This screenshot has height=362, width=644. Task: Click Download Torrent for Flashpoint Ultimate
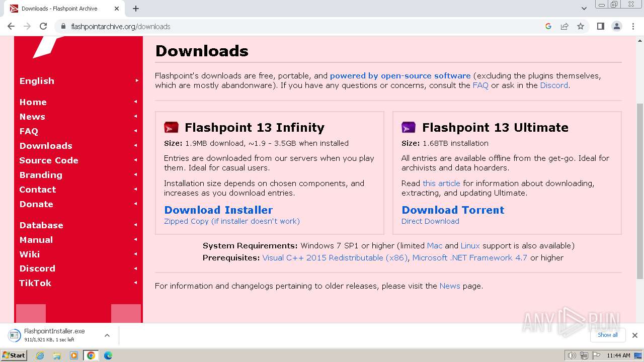[453, 210]
